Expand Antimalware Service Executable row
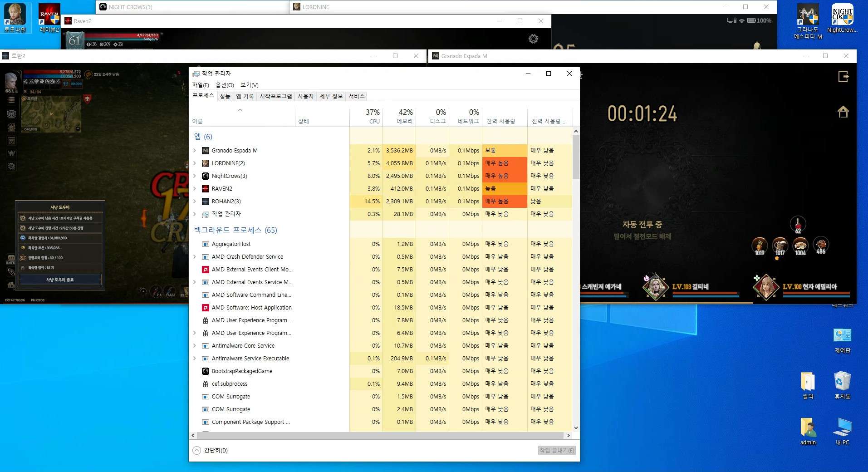 point(195,359)
